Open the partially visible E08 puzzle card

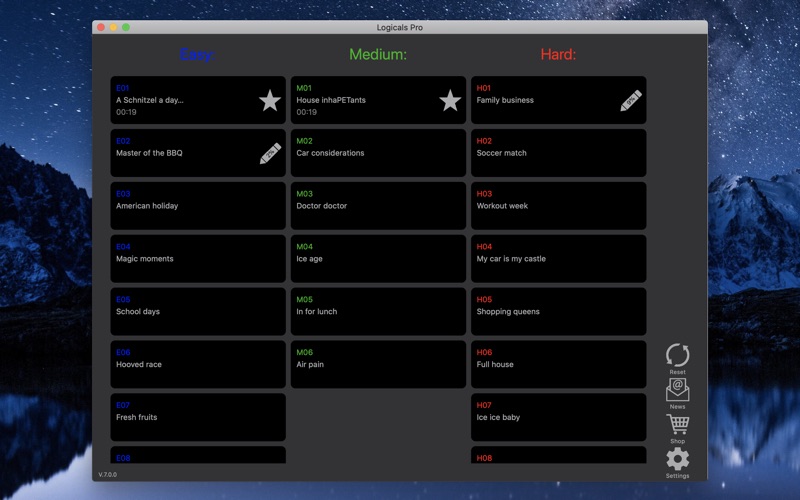tap(198, 455)
